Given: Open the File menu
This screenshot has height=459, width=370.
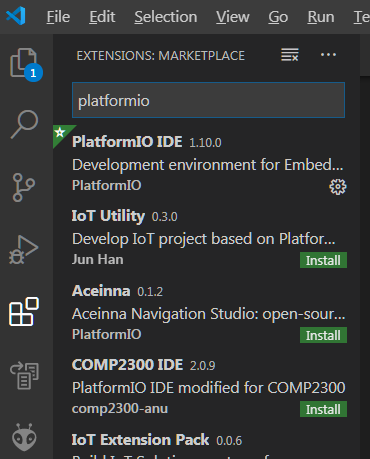Looking at the screenshot, I should (x=58, y=17).
